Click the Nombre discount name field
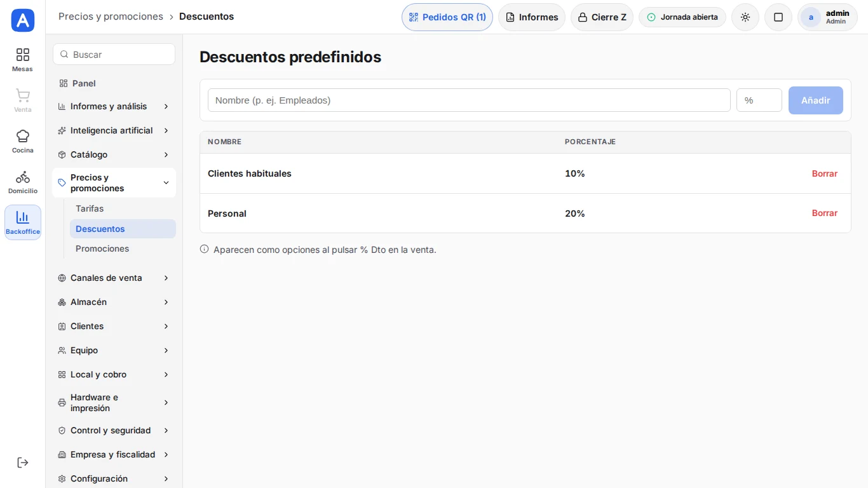The width and height of the screenshot is (868, 488). point(469,100)
